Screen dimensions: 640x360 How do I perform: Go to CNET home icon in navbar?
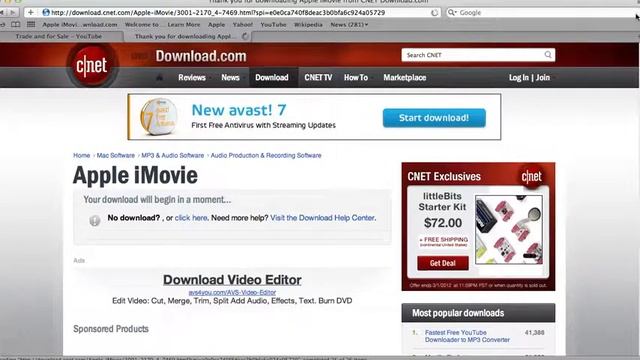click(x=160, y=77)
